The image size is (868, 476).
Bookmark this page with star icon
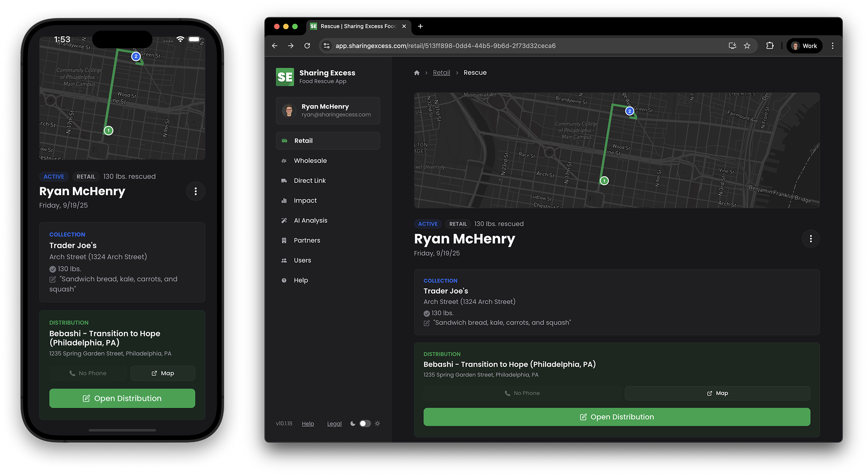747,46
